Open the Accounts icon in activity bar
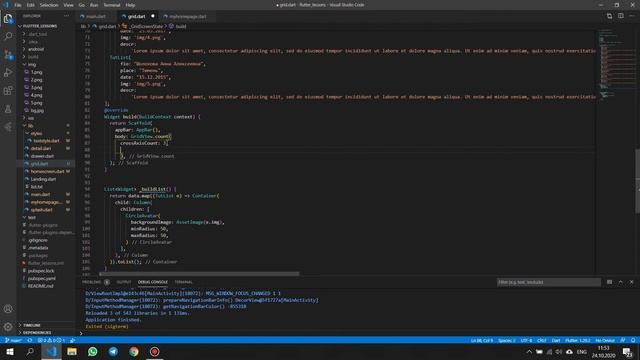The image size is (640, 360). pyautogui.click(x=8, y=309)
